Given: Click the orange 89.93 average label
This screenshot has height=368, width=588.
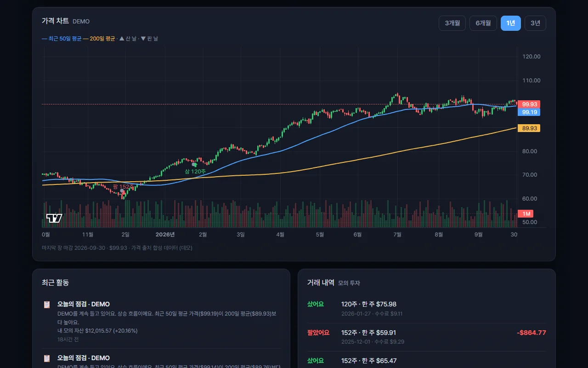Looking at the screenshot, I should pyautogui.click(x=529, y=128).
